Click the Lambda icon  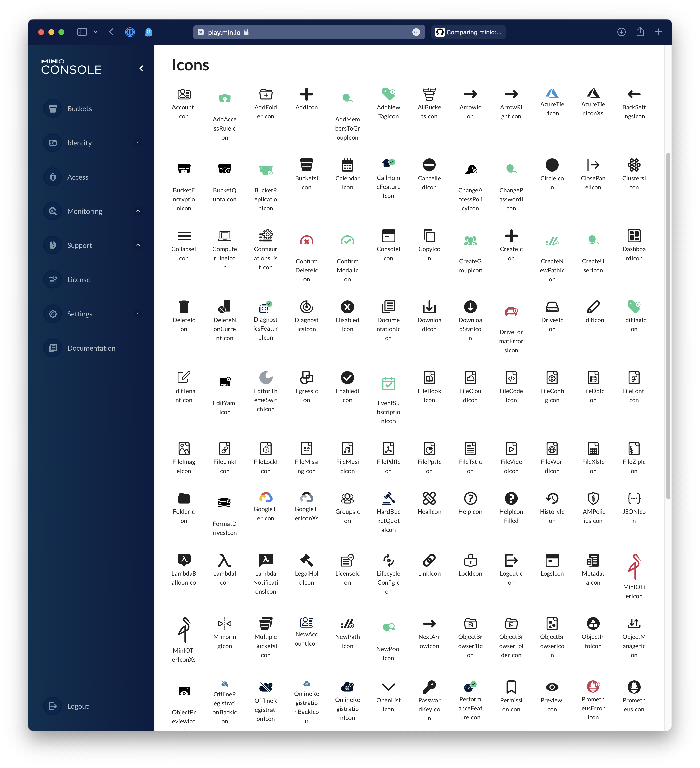(x=224, y=560)
